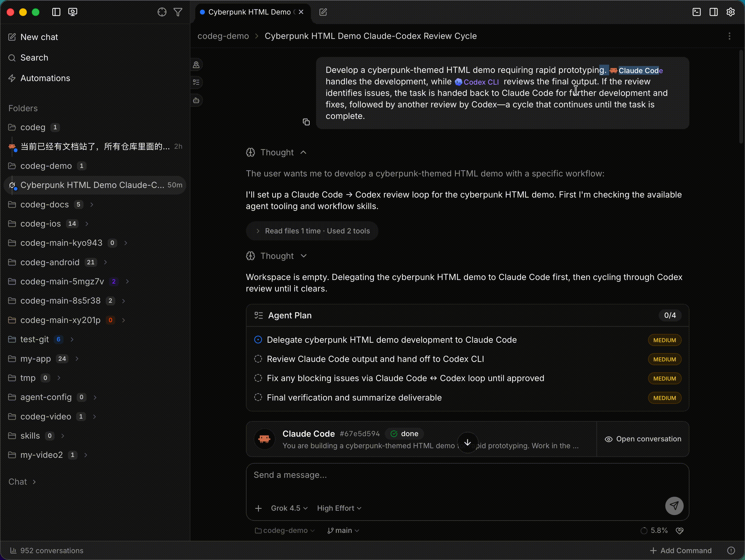745x560 pixels.
Task: Click the user avatar icon in chat rail
Action: click(x=196, y=65)
